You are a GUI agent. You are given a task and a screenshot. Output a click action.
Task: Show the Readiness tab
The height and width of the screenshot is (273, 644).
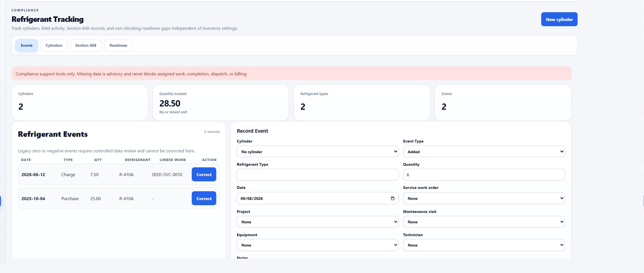(118, 45)
